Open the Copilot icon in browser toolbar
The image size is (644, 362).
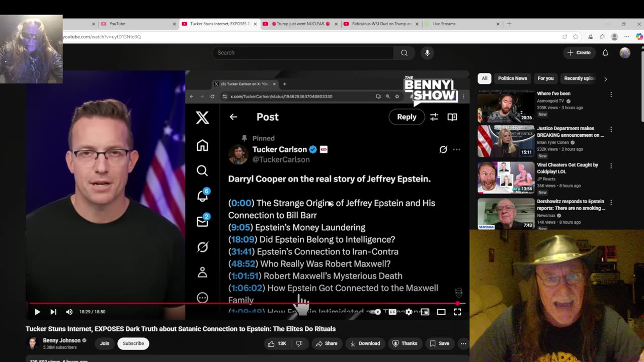coord(639,37)
